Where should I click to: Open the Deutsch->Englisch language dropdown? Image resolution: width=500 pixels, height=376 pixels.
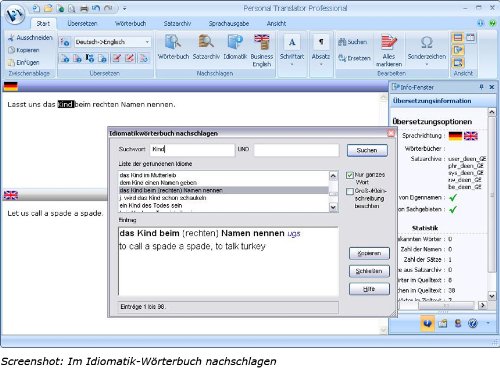pos(147,42)
